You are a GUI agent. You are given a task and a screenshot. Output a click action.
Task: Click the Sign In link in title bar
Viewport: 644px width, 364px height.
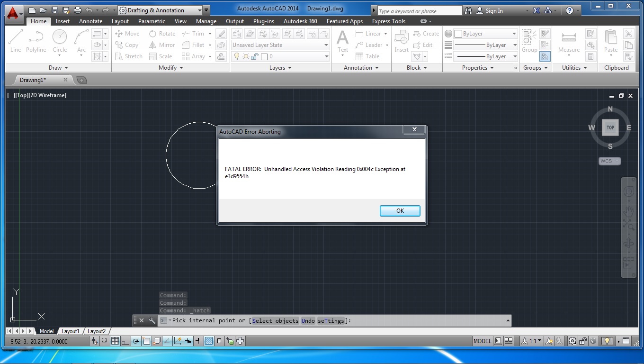(490, 10)
